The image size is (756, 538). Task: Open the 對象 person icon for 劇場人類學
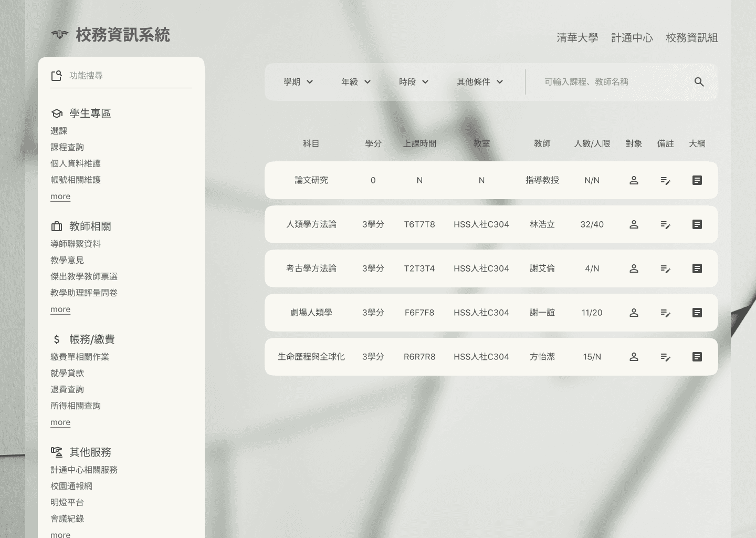[634, 313]
